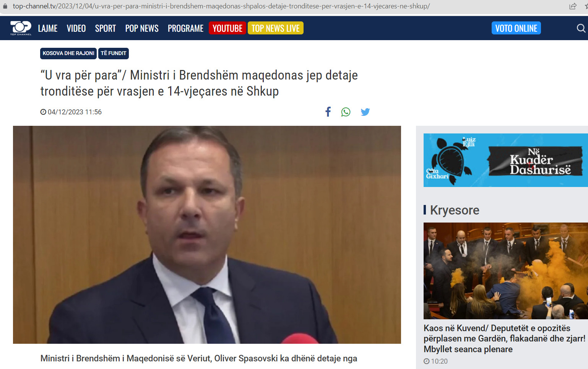Click the VOTO ONLINE button
588x369 pixels.
pos(516,28)
